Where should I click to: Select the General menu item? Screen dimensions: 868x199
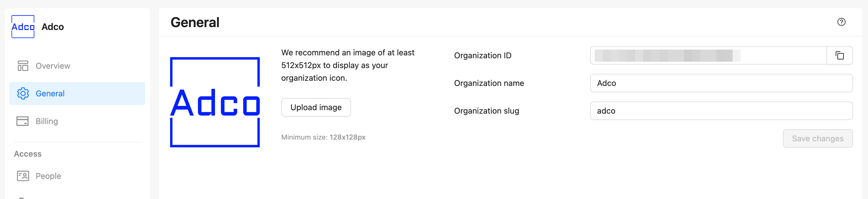[x=50, y=93]
